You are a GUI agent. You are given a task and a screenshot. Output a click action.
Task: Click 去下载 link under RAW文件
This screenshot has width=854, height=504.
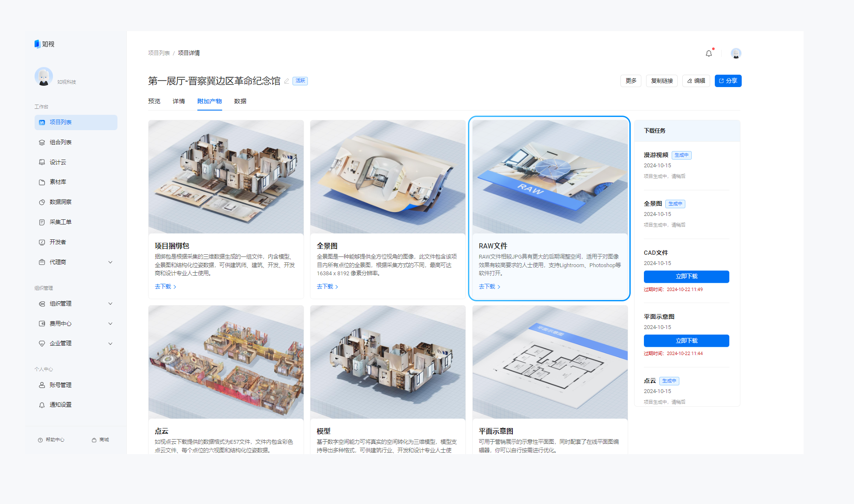[489, 287]
